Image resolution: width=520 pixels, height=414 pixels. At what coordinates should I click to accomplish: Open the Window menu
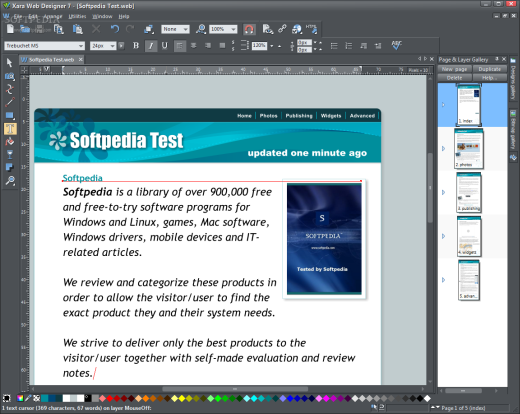[x=102, y=16]
